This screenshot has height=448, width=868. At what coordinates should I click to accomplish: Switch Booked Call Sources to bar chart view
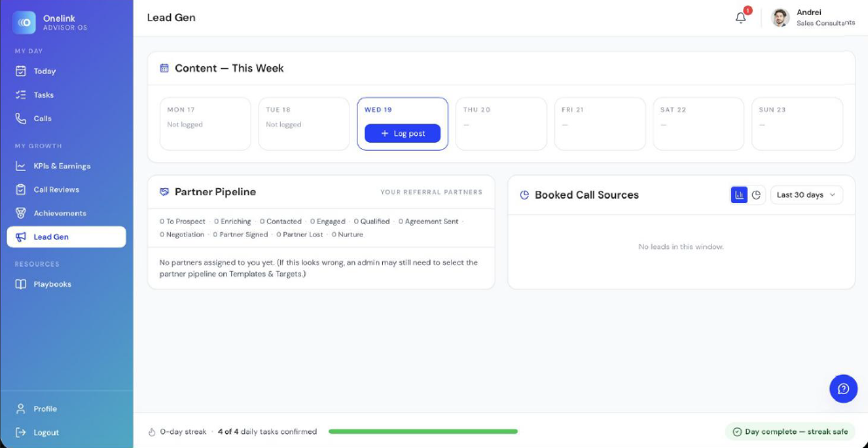pyautogui.click(x=739, y=194)
